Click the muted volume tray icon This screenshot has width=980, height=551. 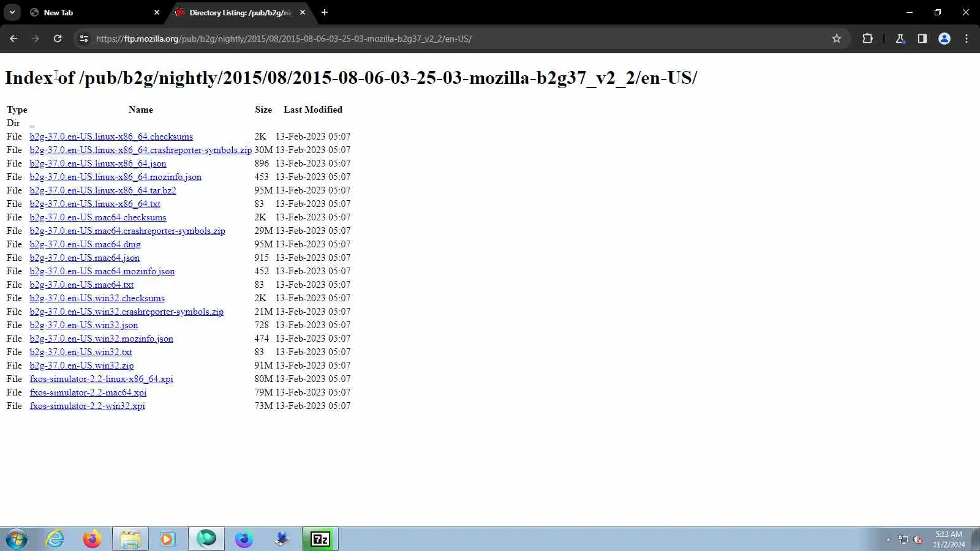click(x=918, y=540)
